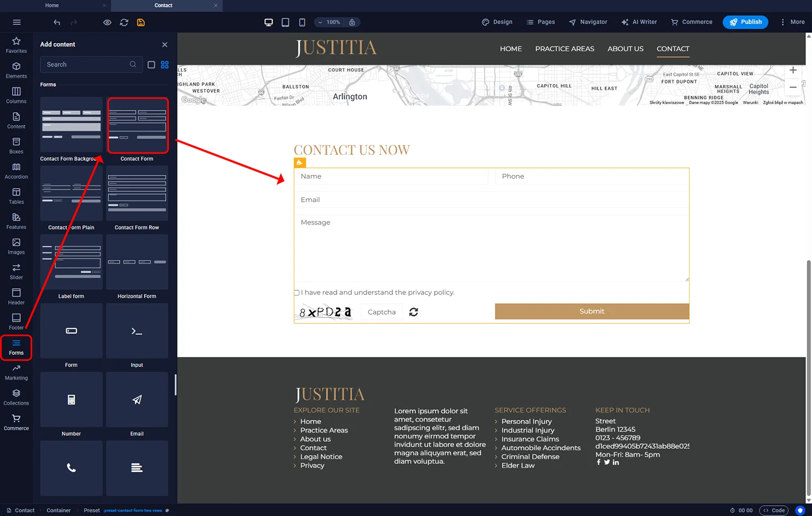Open the Pages menu
The image size is (812, 516).
click(x=541, y=22)
